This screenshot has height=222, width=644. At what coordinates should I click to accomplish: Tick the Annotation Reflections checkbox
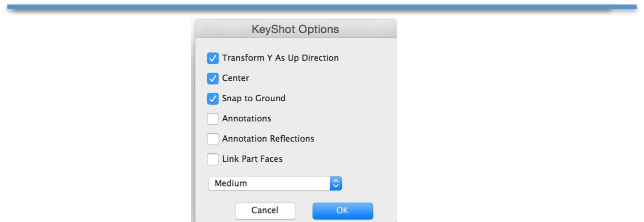213,139
